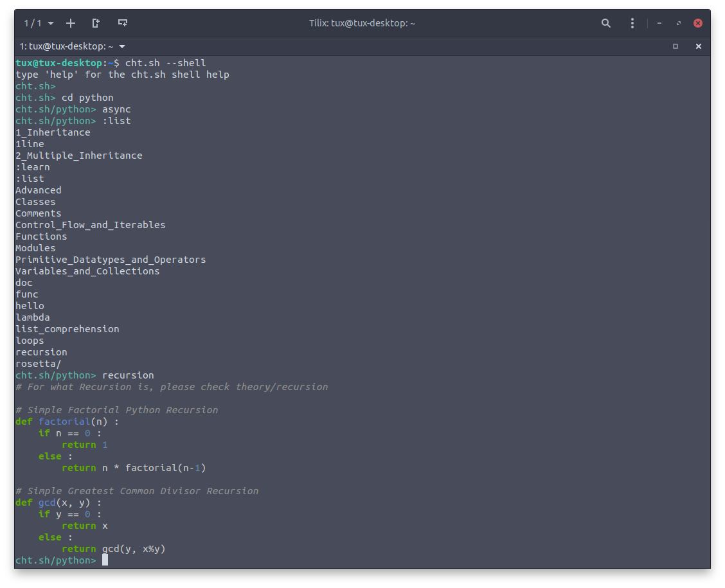Click the '1: tux@tux-desktop: ~' terminal title
The width and height of the screenshot is (725, 588).
coord(66,46)
